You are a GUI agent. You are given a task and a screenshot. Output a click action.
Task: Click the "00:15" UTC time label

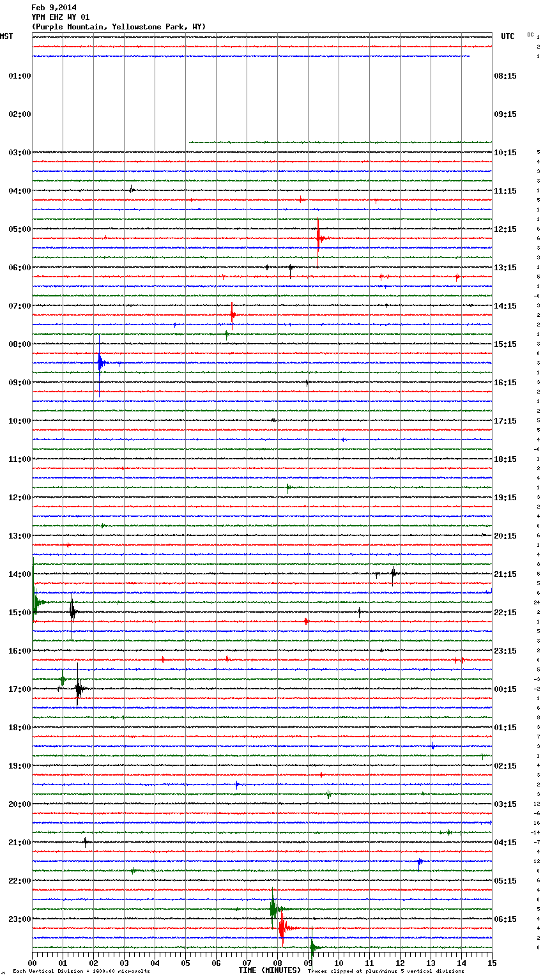pyautogui.click(x=505, y=689)
